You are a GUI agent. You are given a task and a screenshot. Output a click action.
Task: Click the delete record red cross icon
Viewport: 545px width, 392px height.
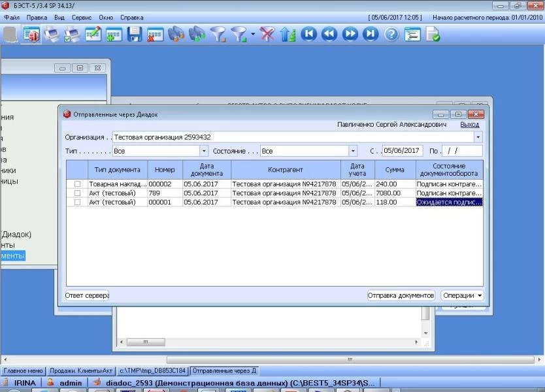[155, 35]
